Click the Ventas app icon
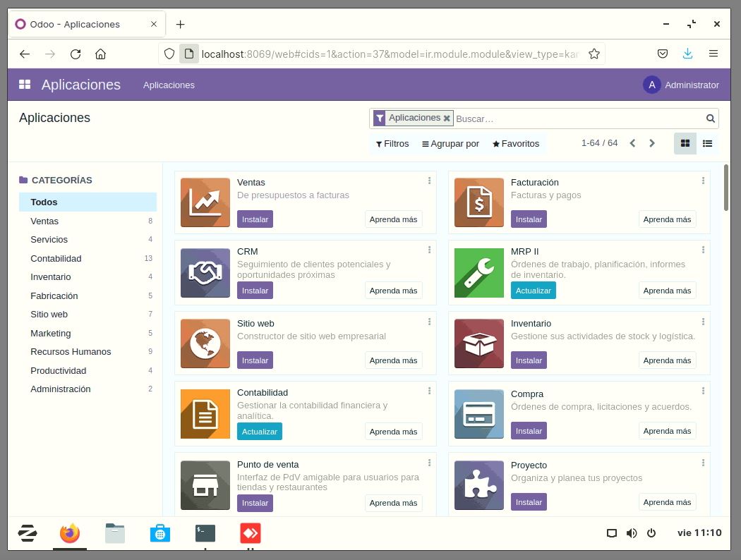Screen dimensions: 741x560 205,202
